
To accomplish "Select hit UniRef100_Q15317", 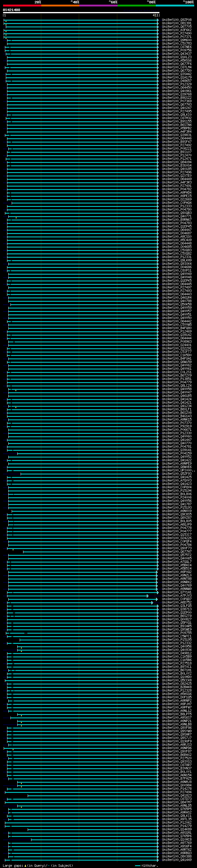I will coord(176,535).
